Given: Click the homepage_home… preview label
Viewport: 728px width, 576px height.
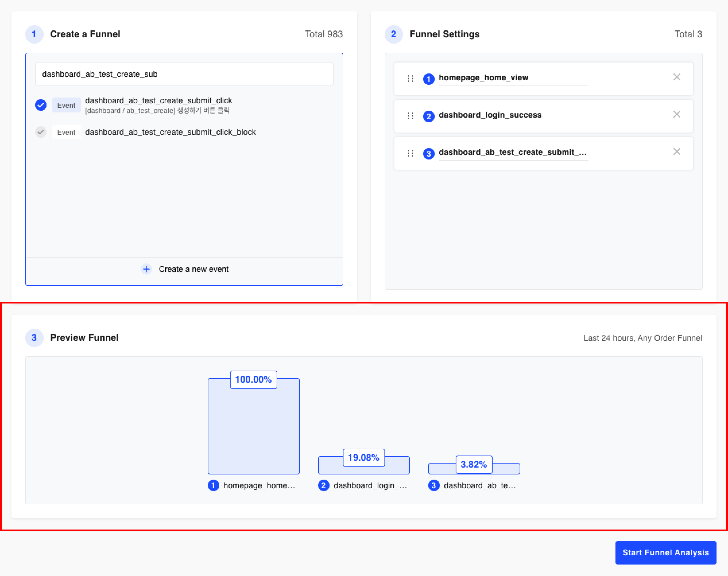Looking at the screenshot, I should click(259, 485).
